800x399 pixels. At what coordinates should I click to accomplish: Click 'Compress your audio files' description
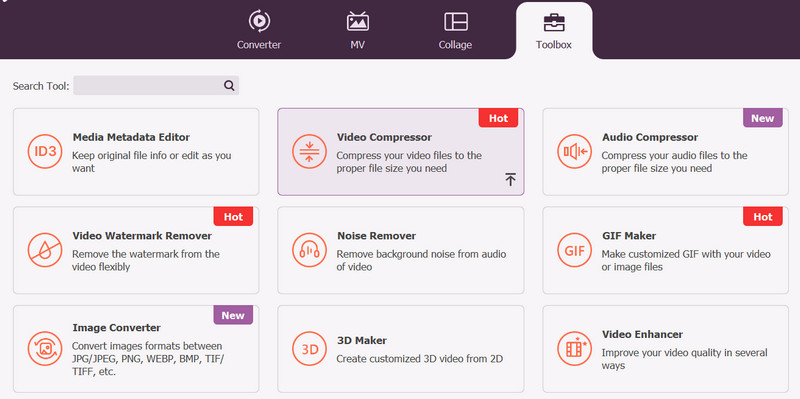(x=674, y=162)
